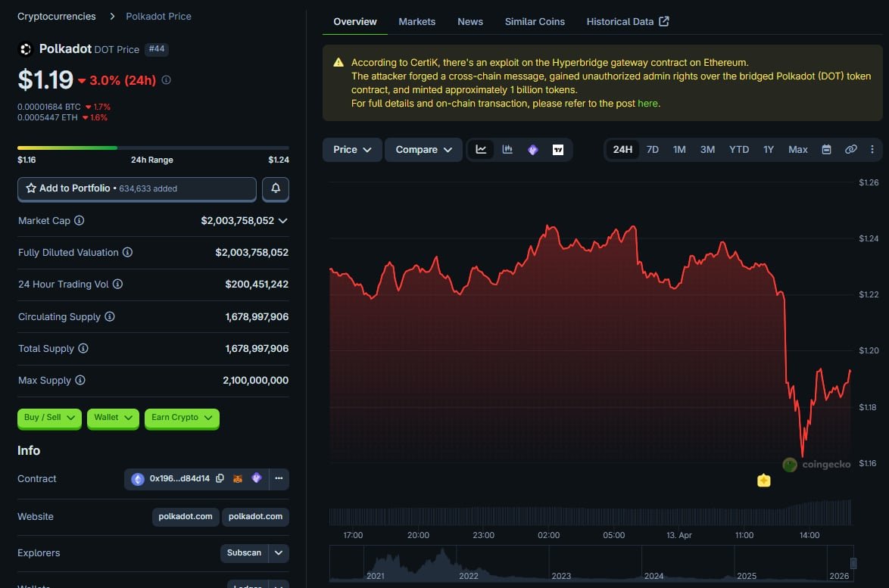Screen dimensions: 889x588
Task: Open the Fully Diluted Valuation info icon
Action: tap(127, 252)
